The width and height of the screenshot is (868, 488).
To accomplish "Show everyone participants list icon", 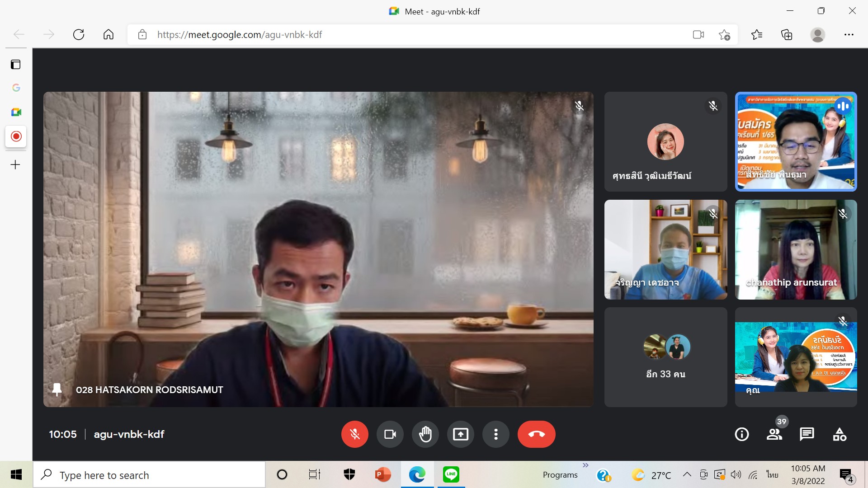I will [774, 434].
